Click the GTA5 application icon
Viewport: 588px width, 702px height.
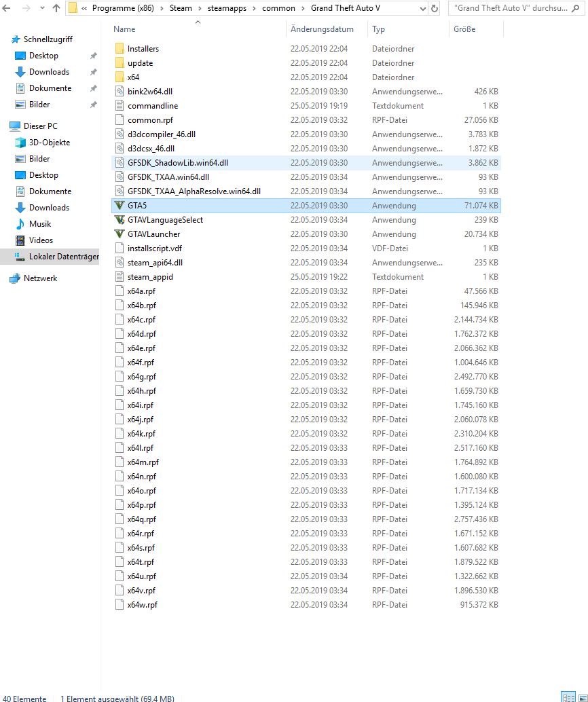(119, 206)
